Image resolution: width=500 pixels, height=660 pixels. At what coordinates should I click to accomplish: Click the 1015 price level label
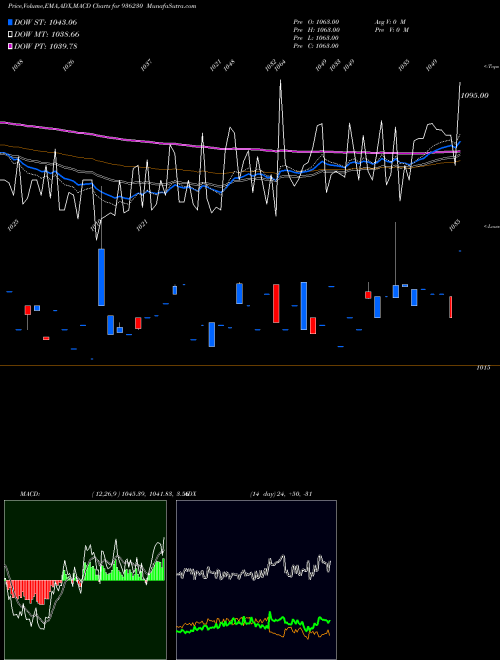tap(483, 368)
